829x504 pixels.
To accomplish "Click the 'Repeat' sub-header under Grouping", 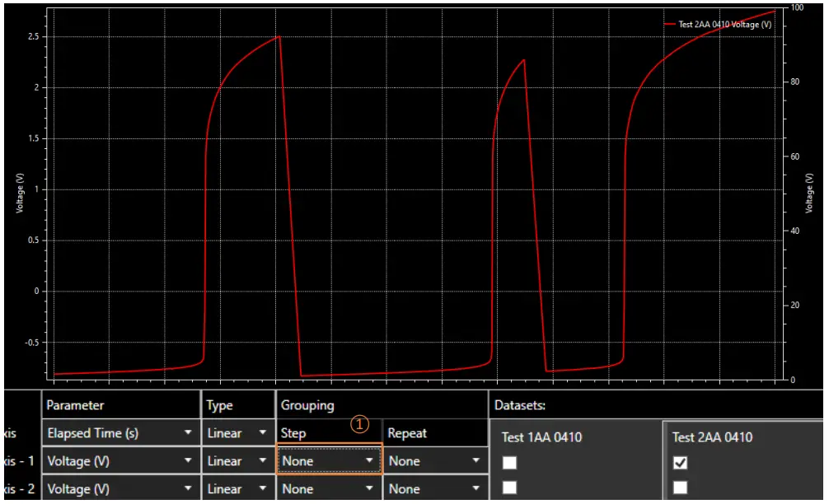I will (x=407, y=433).
